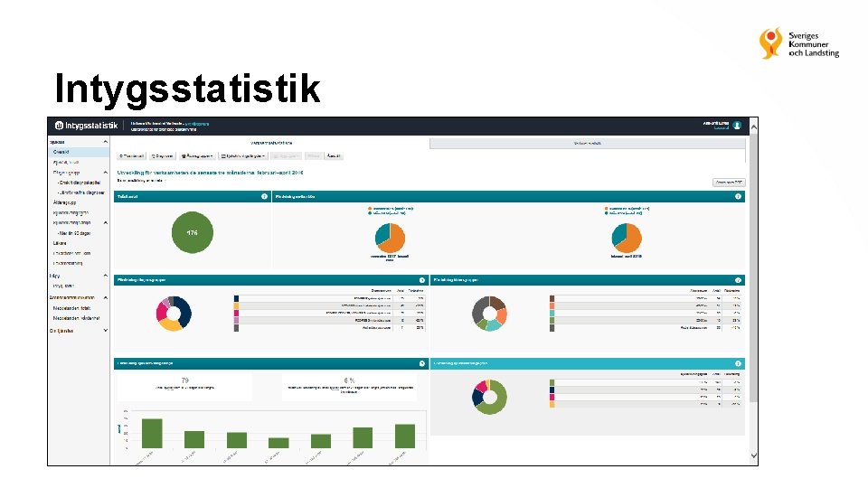Open Meddelanden, vårdenhet sidebar item
The width and height of the screenshot is (868, 488).
(76, 318)
